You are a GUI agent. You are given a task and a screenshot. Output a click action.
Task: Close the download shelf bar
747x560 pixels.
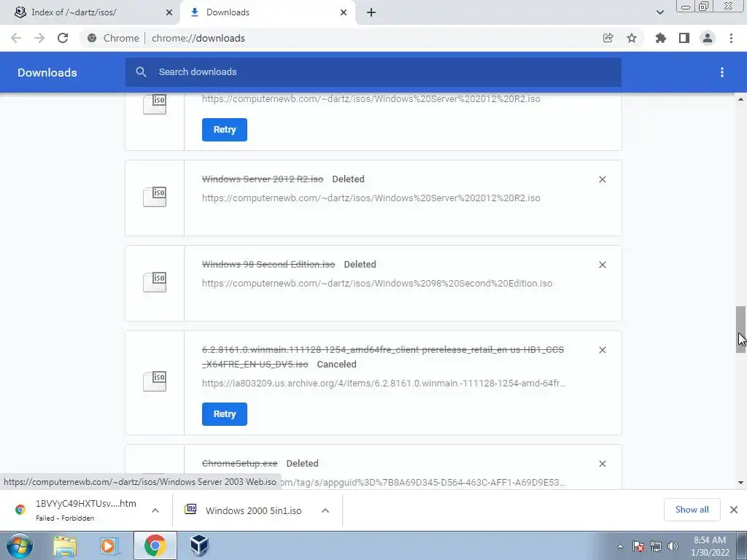(x=734, y=510)
